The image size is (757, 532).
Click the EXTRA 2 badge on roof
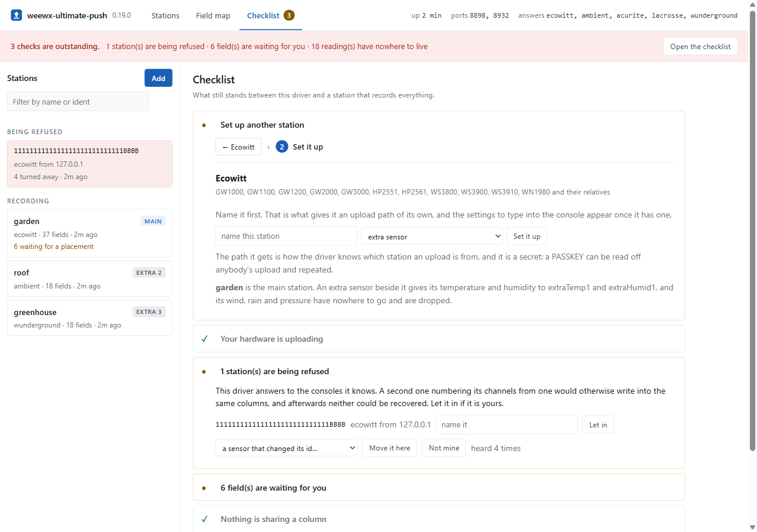click(149, 273)
